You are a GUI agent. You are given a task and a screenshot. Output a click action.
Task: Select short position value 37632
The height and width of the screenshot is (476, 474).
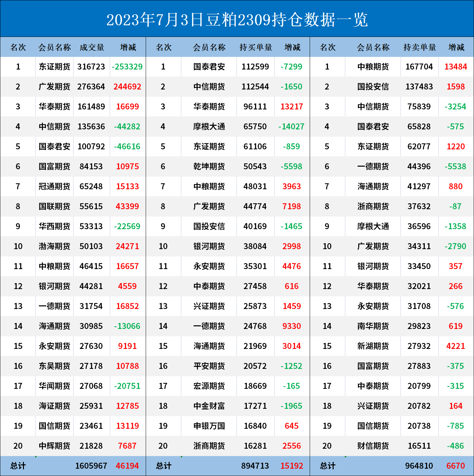(419, 207)
